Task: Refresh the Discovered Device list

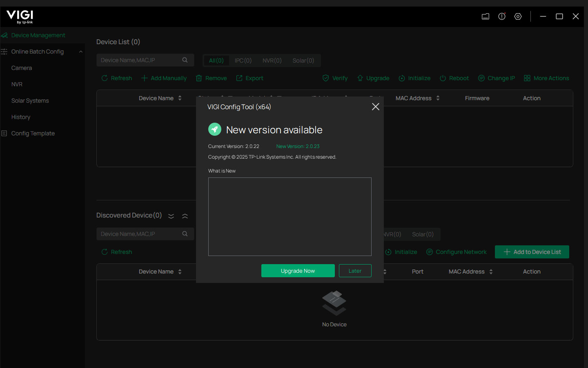Action: (x=117, y=252)
